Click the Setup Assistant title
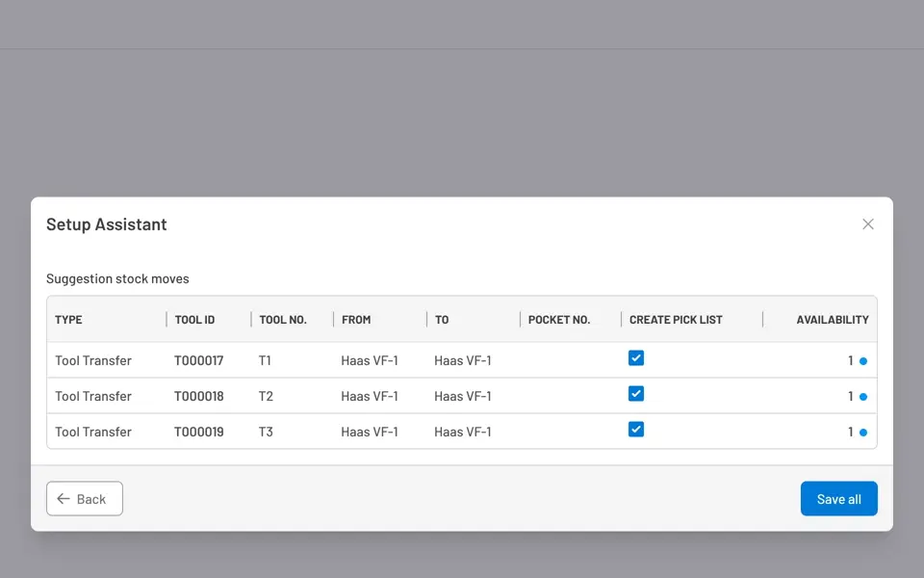 [x=107, y=224]
